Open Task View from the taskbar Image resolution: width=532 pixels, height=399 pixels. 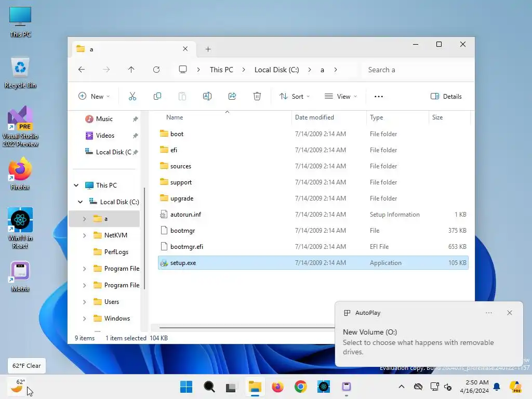point(231,387)
